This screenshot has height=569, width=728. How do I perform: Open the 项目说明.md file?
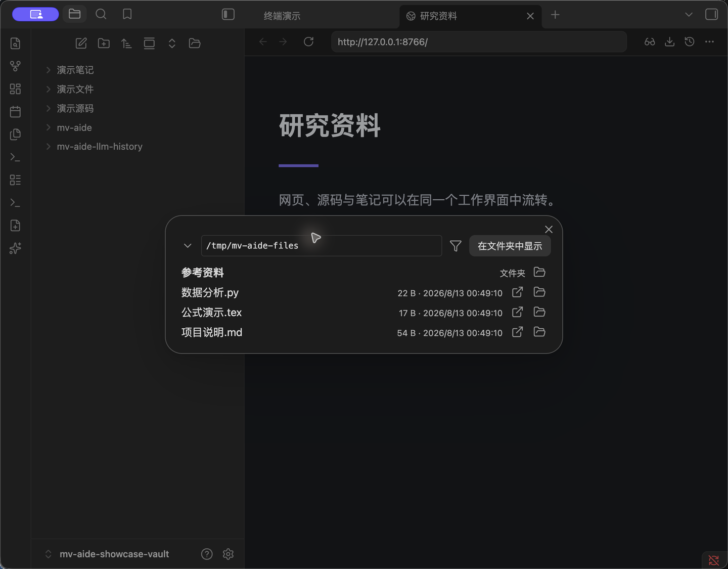click(212, 332)
